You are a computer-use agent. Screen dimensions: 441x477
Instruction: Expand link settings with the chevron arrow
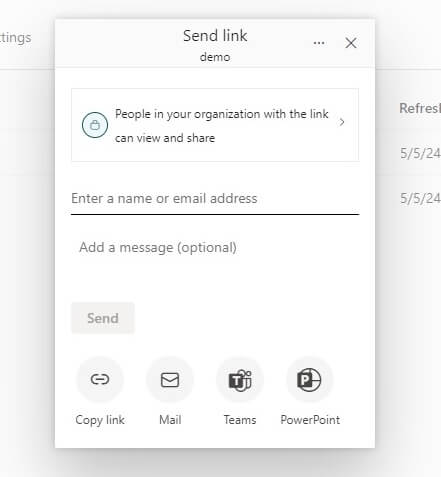pyautogui.click(x=342, y=122)
